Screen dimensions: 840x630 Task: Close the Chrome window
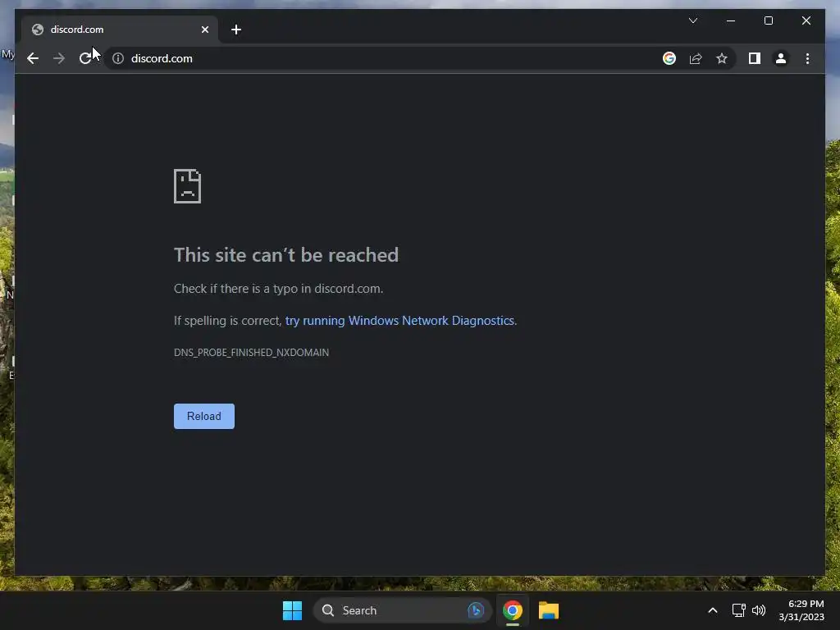click(806, 21)
